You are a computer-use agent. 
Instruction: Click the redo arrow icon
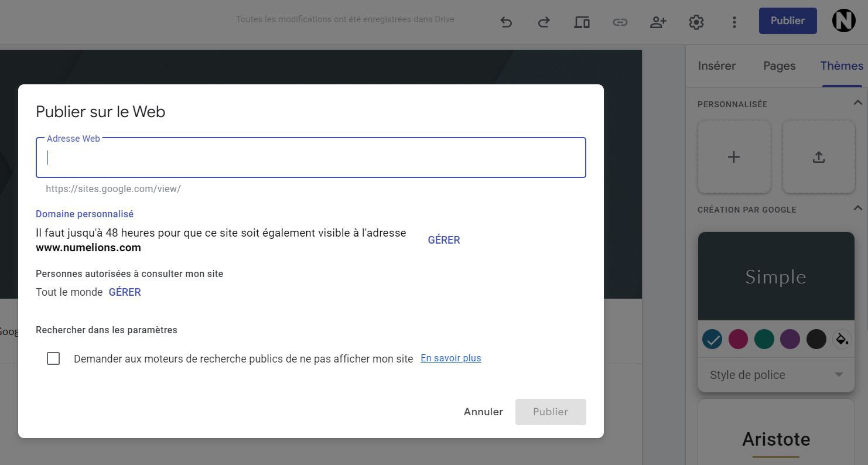coord(544,22)
